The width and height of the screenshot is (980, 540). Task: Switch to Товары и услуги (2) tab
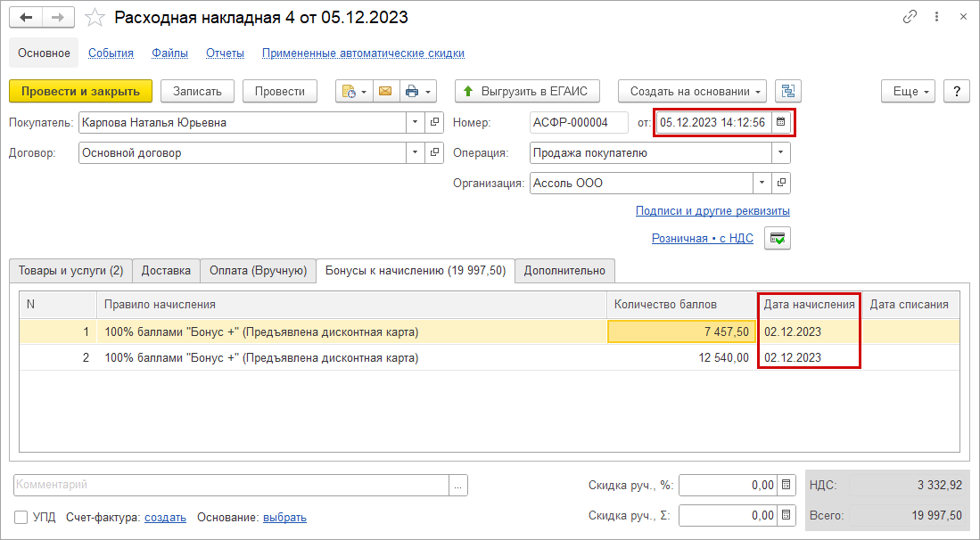[70, 270]
